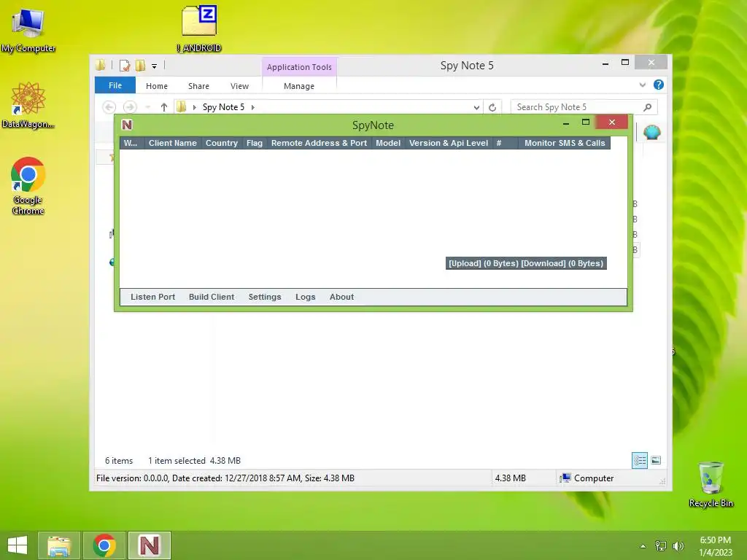
Task: Open Customize Quick Access Toolbar dropdown
Action: point(154,66)
